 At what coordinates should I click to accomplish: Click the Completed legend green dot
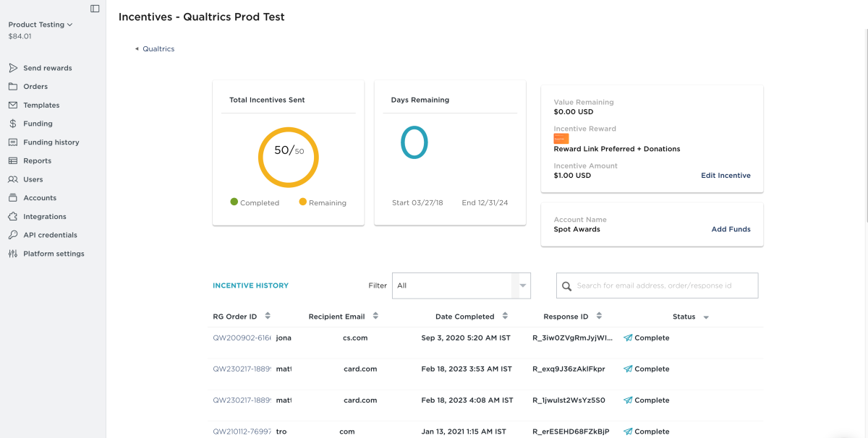click(x=234, y=202)
